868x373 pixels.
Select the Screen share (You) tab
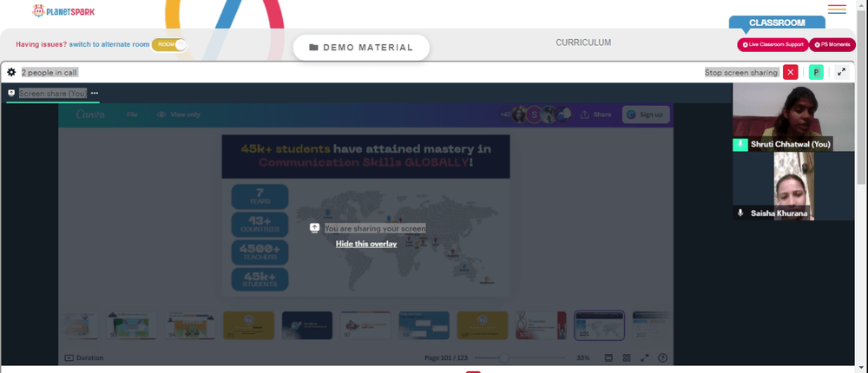point(53,93)
